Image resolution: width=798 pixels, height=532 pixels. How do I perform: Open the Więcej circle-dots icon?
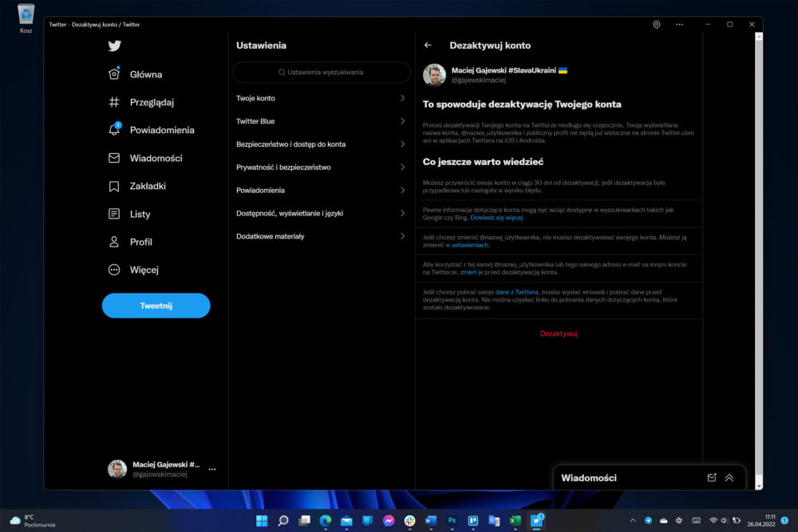(114, 270)
